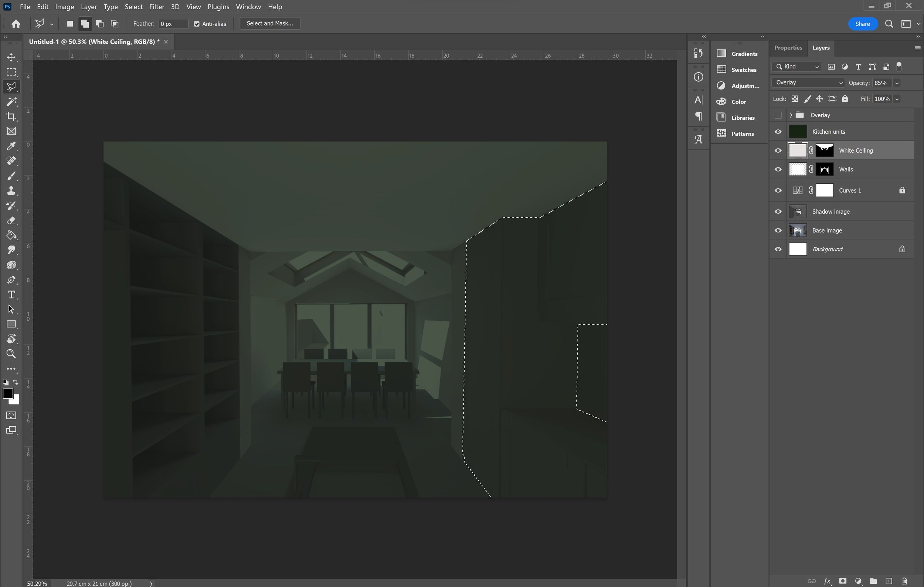Switch to the Layers tab
Screen dimensions: 924x587
[821, 48]
